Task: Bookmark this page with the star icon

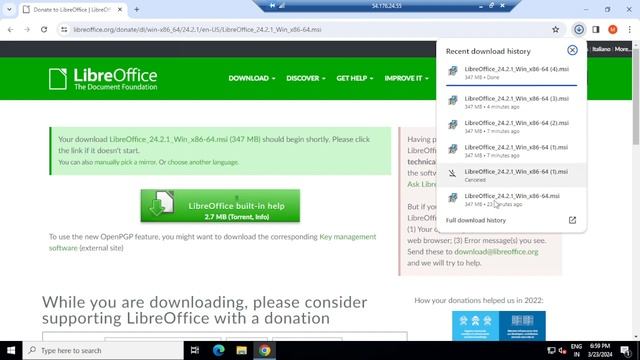Action: [556, 29]
